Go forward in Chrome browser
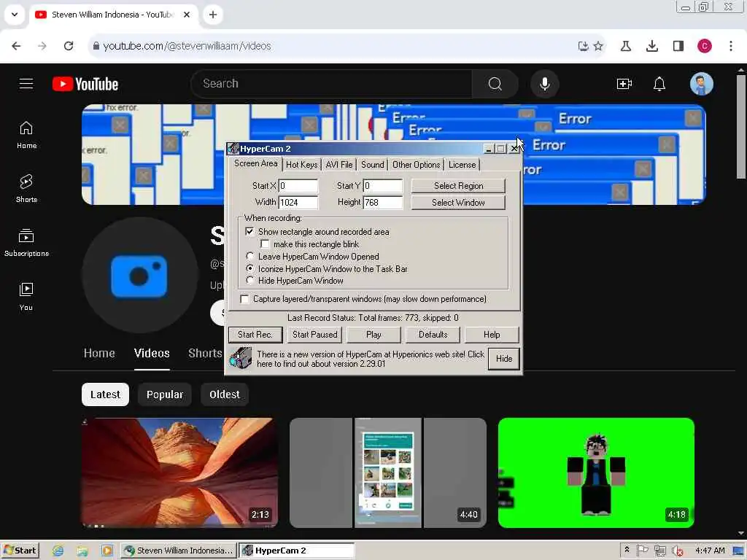This screenshot has width=747, height=560. [x=42, y=46]
